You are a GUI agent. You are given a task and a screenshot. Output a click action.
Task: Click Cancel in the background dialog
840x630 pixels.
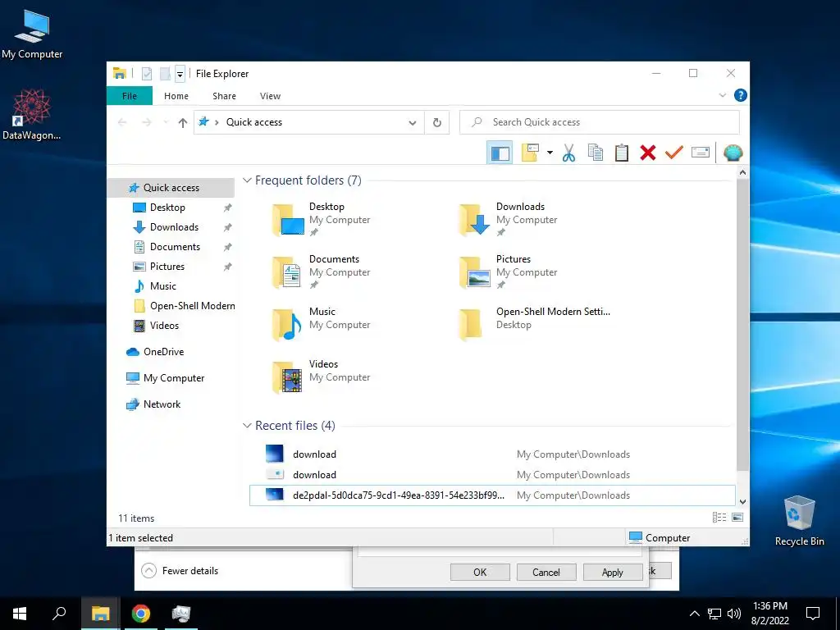coord(546,572)
